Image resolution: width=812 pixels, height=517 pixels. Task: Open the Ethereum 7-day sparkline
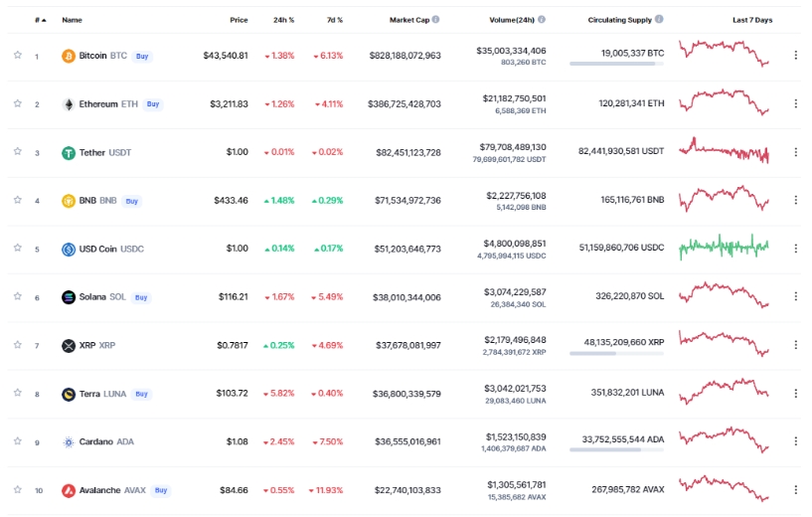click(724, 102)
